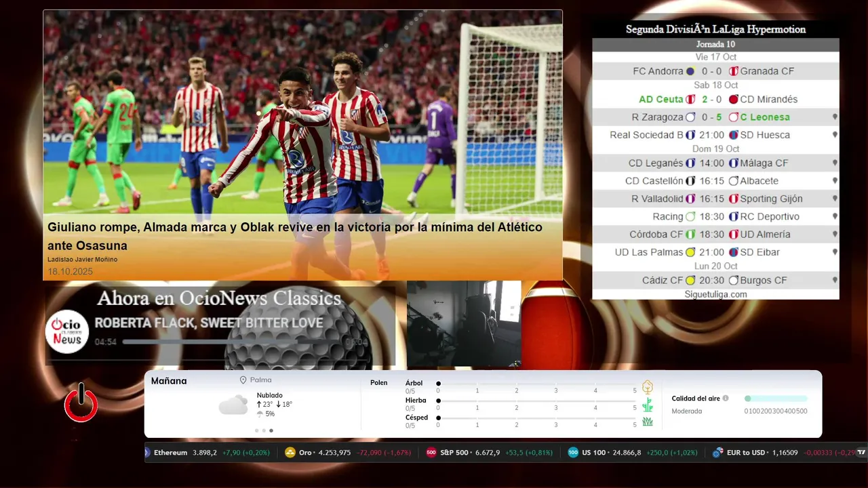This screenshot has height=488, width=868.
Task: Click the OcioNews Classics logo
Action: point(67,331)
